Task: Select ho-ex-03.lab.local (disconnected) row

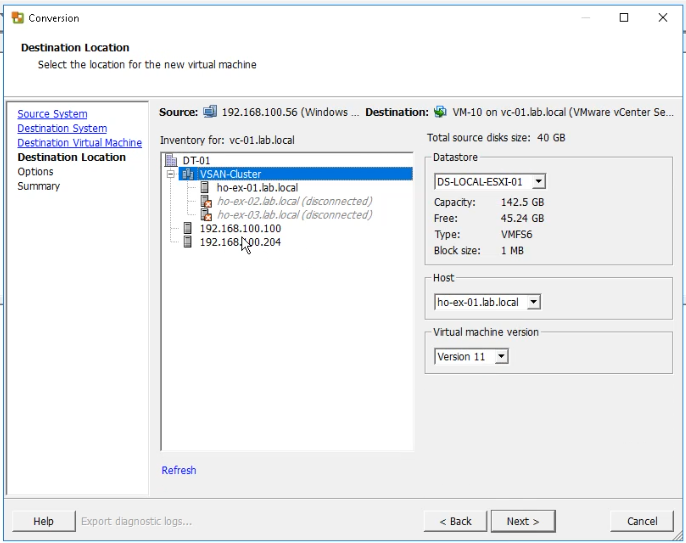Action: coord(295,215)
